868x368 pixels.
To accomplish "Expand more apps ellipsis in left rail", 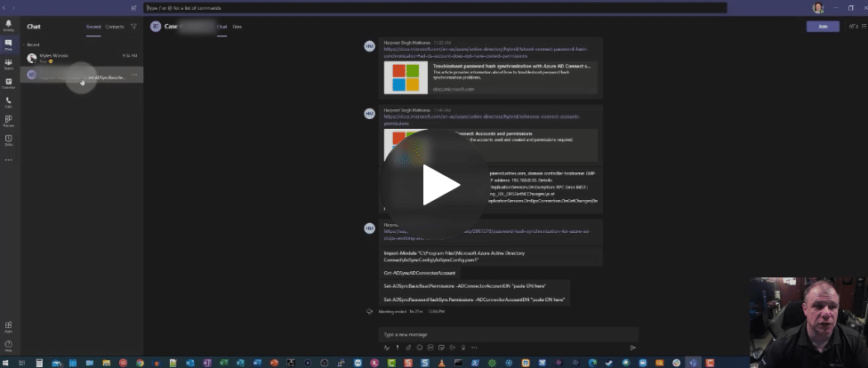I will 8,160.
